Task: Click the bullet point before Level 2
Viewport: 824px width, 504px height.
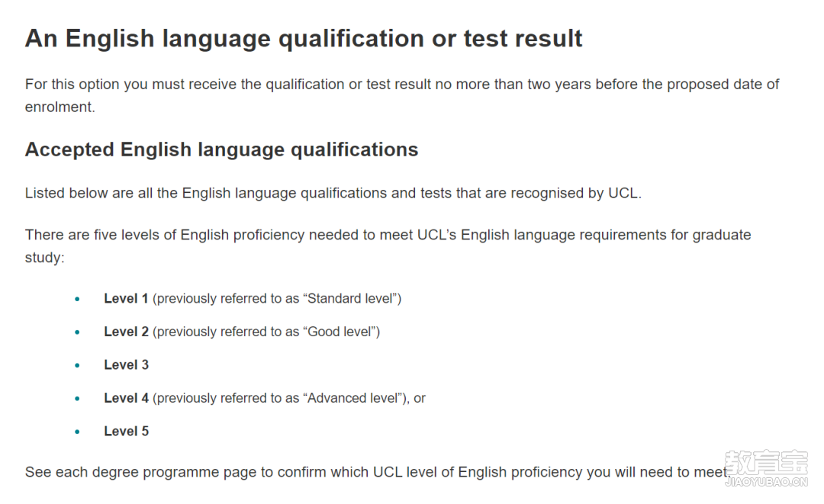Action: [77, 332]
